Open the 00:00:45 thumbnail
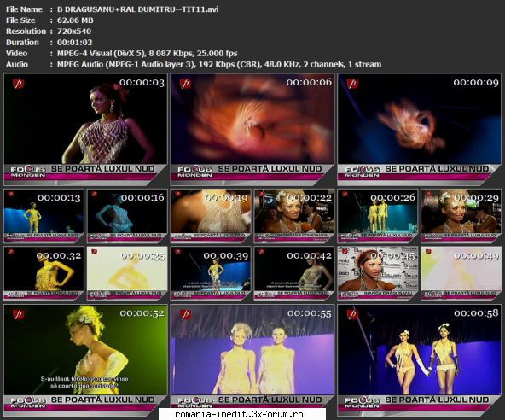505x420 pixels. pos(377,274)
